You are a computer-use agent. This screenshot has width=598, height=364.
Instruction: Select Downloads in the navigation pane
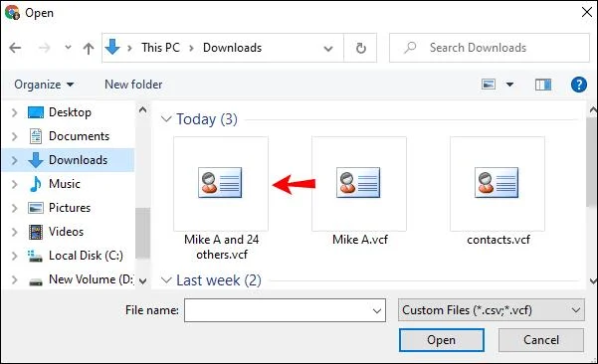(x=78, y=160)
